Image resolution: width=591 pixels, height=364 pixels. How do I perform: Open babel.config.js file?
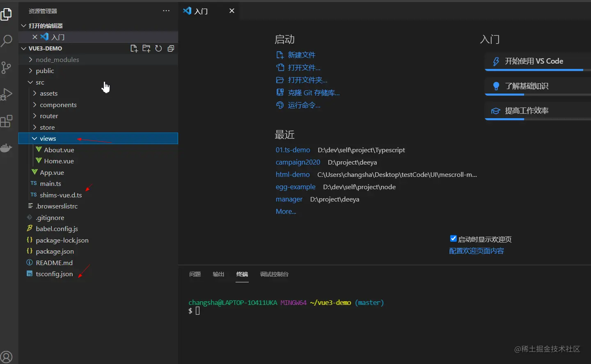98,229
